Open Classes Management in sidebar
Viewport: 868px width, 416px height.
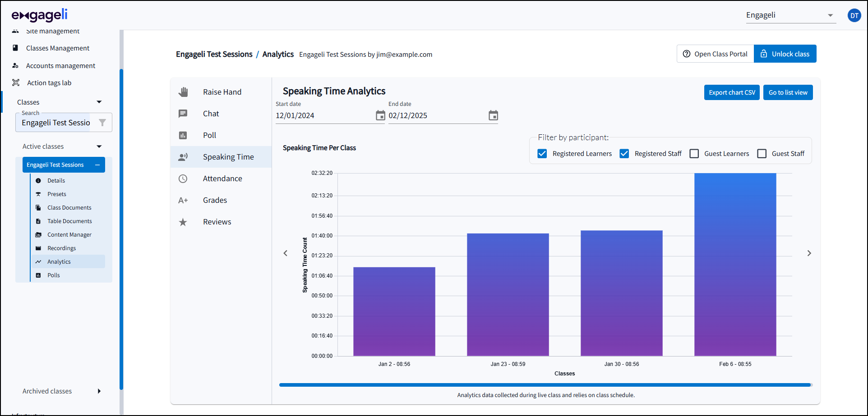[x=58, y=48]
